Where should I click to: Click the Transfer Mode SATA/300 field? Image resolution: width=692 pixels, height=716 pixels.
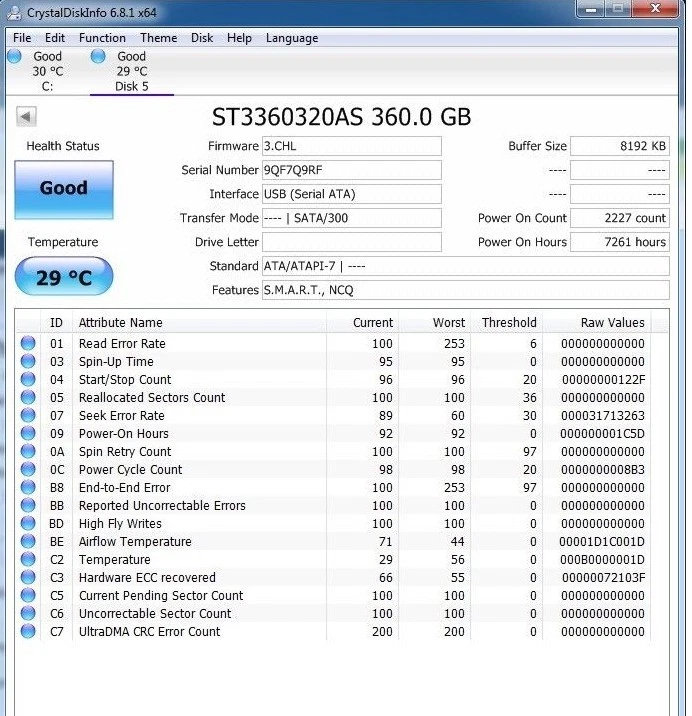coord(352,218)
